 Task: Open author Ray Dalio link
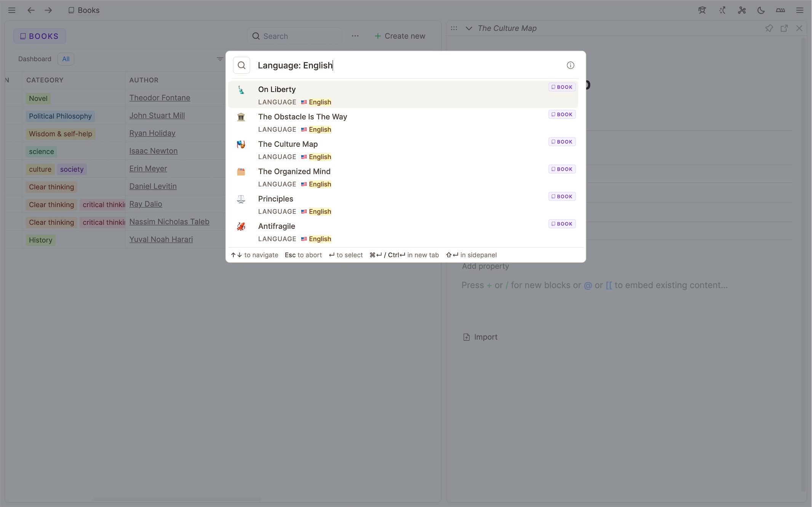coord(145,204)
